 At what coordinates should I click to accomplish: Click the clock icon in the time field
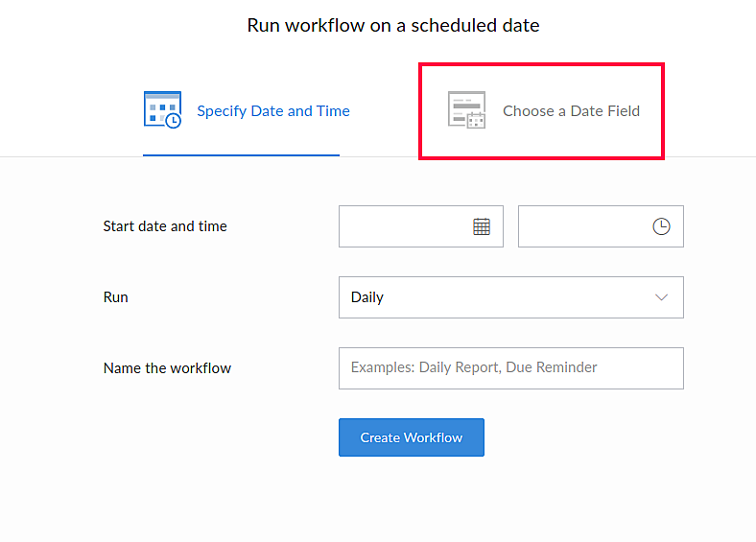[x=661, y=226]
